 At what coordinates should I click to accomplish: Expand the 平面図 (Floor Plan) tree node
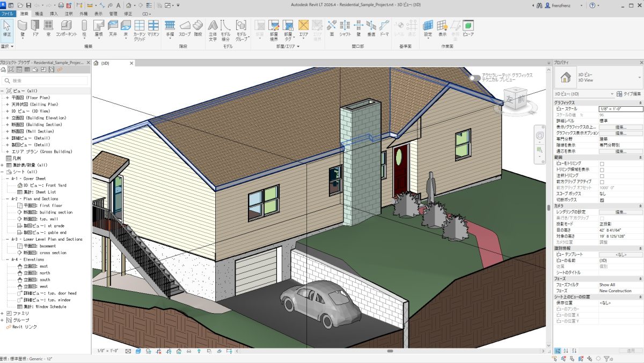click(8, 98)
